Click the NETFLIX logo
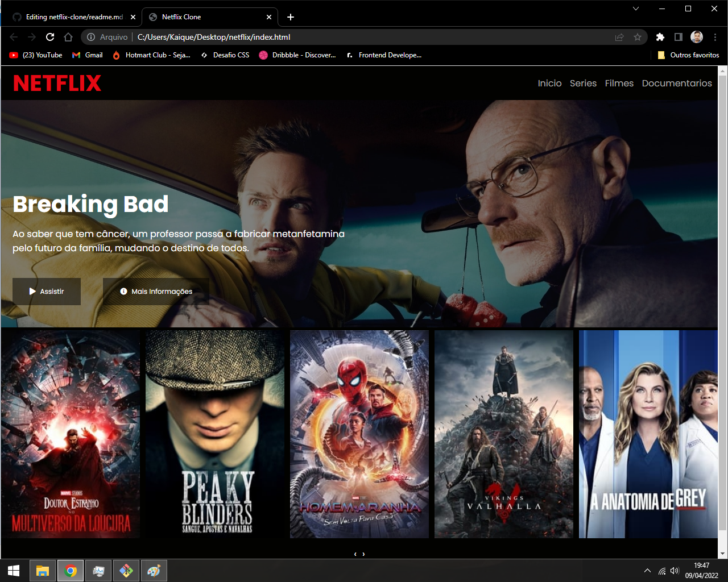The image size is (728, 582). [57, 83]
